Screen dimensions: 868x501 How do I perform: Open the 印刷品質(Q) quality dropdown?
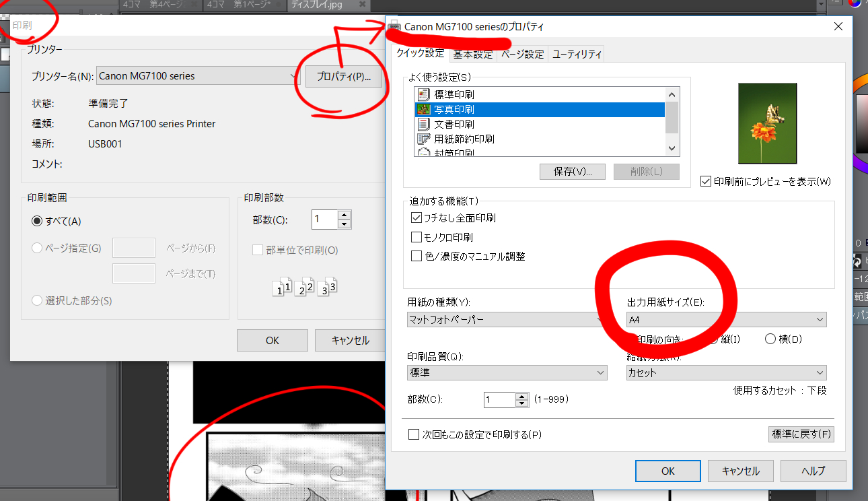507,372
